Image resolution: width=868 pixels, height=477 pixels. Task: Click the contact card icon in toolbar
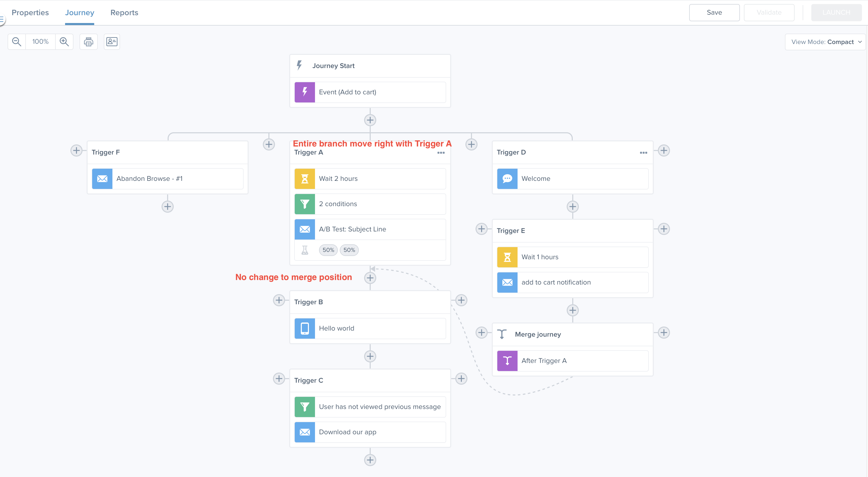112,42
